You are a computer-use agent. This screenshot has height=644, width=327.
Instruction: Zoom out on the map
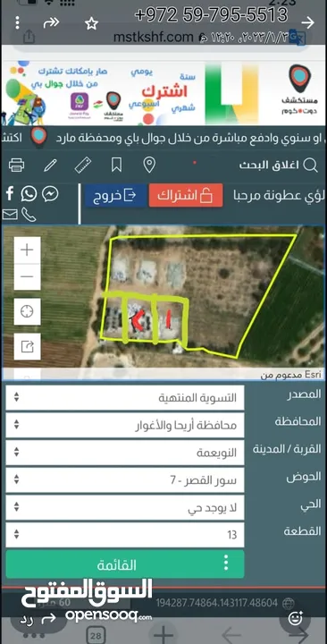27,276
